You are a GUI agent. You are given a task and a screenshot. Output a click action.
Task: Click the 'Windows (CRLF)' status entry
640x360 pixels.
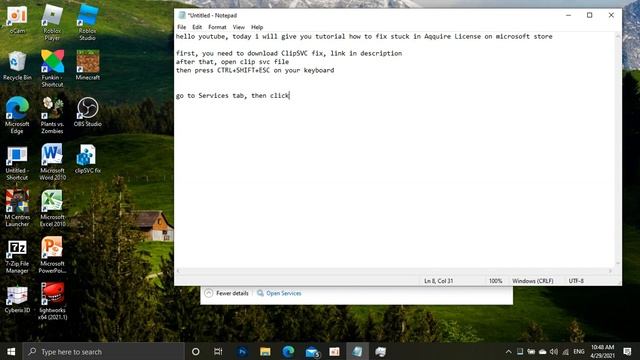click(533, 281)
